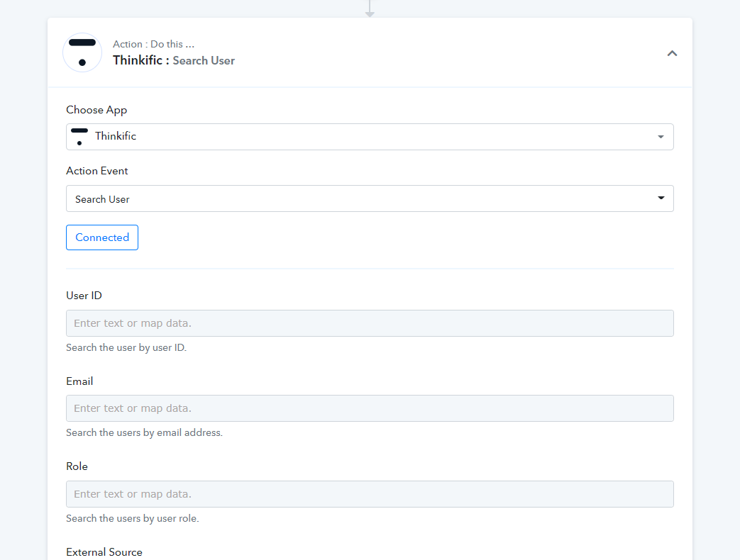Focus the Email input field
740x560 pixels.
tap(370, 408)
